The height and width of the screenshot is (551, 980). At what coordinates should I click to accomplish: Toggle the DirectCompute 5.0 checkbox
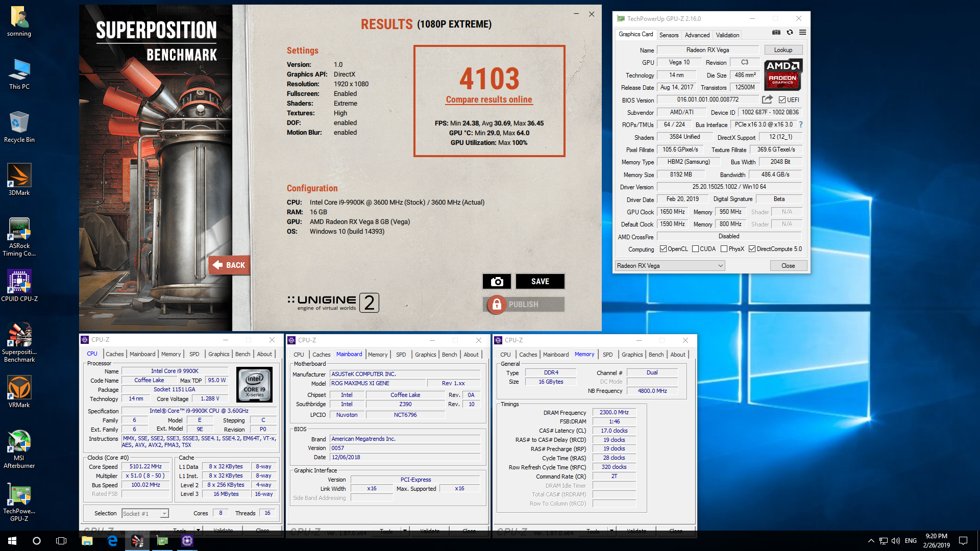coord(752,249)
